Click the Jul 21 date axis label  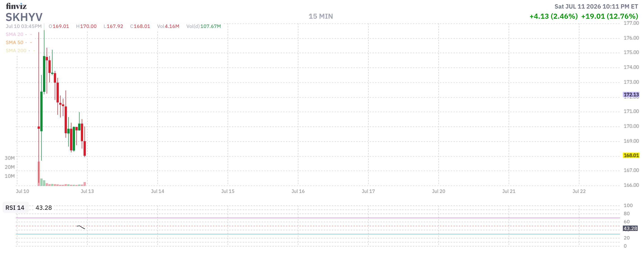[509, 191]
